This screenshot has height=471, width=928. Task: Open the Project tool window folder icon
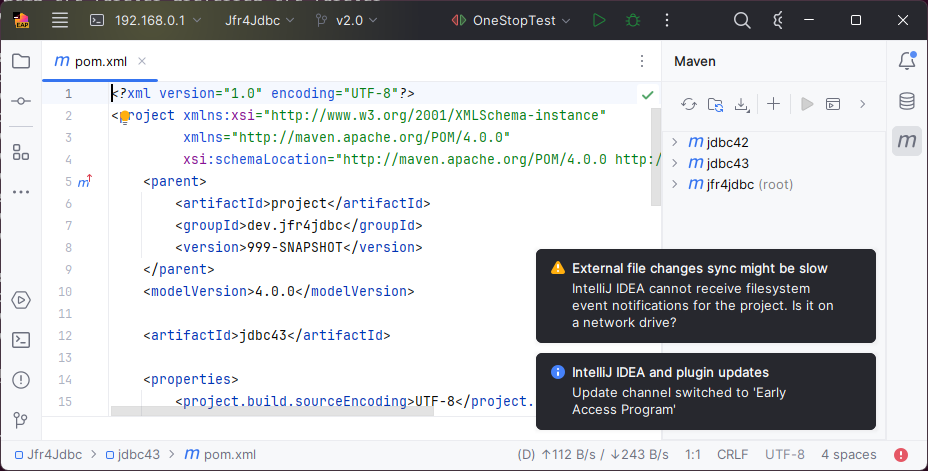(x=21, y=61)
